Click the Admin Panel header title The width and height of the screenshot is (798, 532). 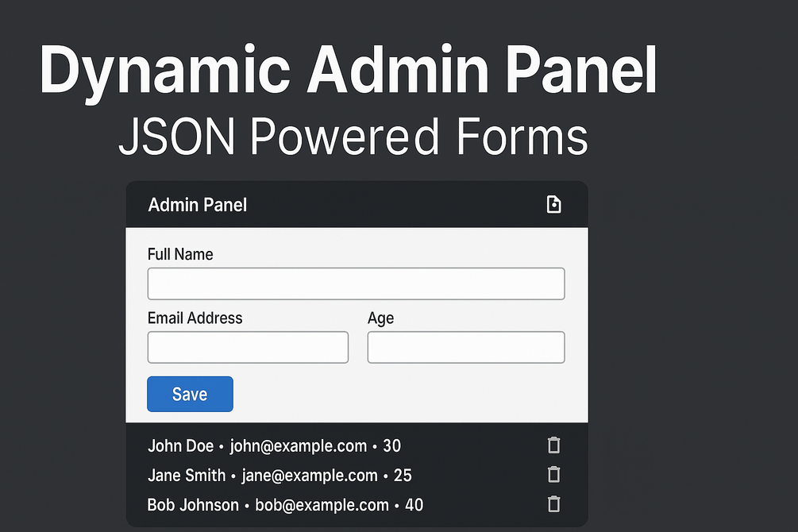click(198, 205)
